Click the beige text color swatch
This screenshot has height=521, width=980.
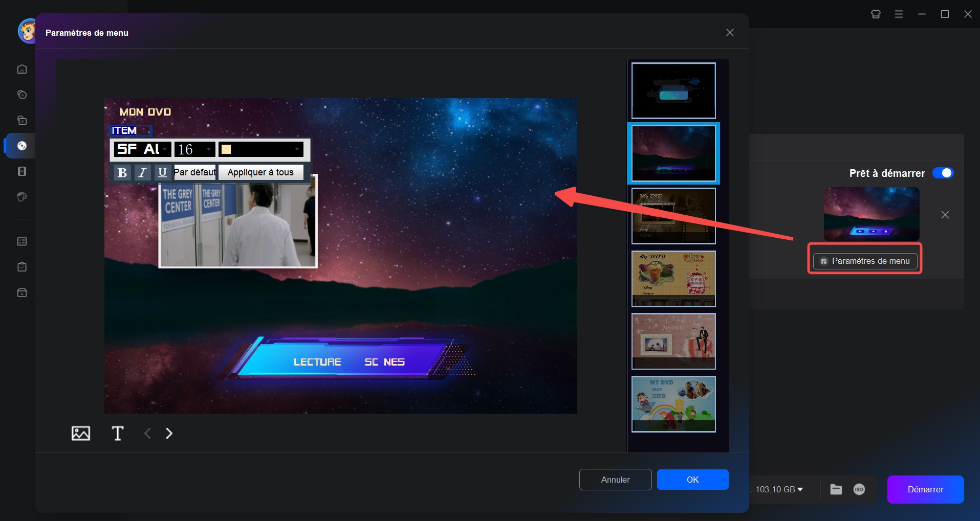click(x=226, y=149)
